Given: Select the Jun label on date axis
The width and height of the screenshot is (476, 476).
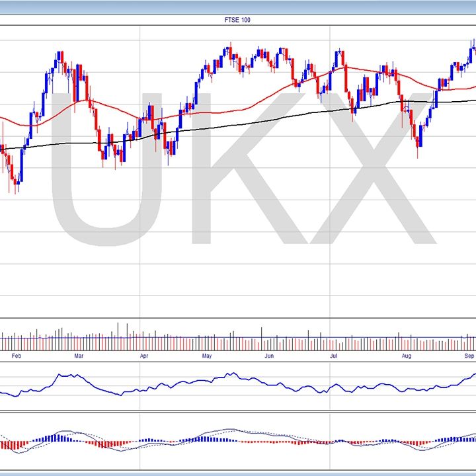Looking at the screenshot, I should pyautogui.click(x=268, y=356).
